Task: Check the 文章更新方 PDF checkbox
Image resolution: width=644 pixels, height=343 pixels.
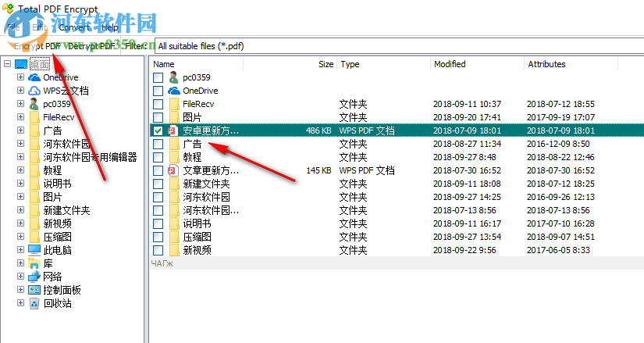Action: coord(158,170)
